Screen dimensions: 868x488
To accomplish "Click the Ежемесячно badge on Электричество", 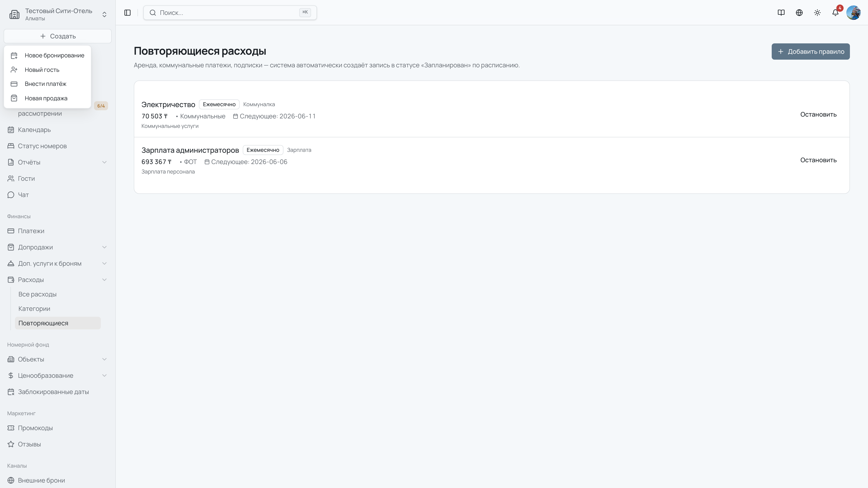I will pos(219,104).
